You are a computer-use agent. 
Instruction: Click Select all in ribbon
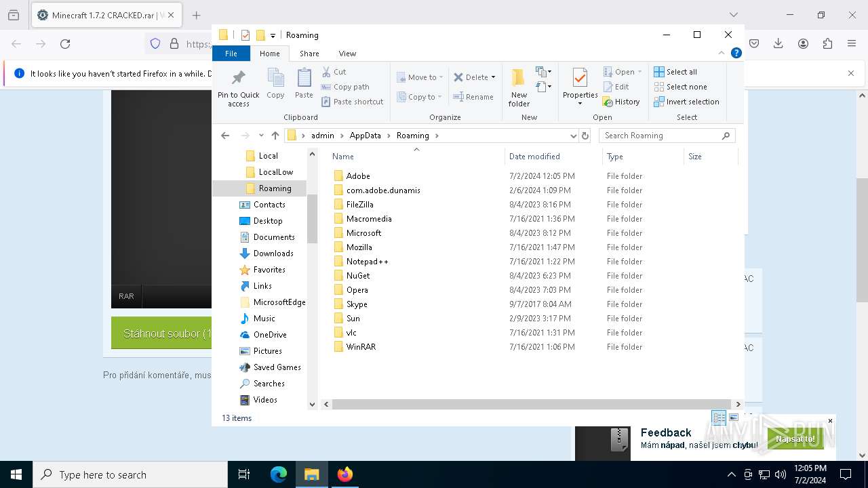[675, 72]
